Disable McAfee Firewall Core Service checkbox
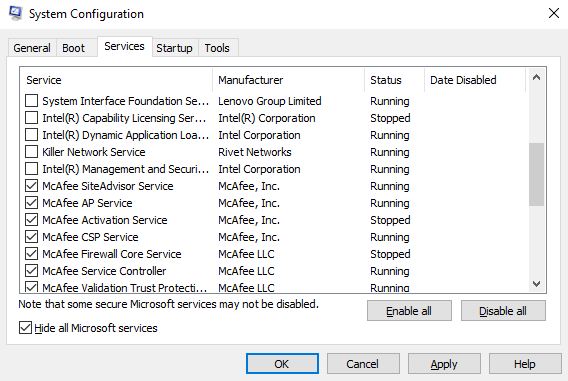Viewport: 568px width, 381px height. (x=32, y=254)
